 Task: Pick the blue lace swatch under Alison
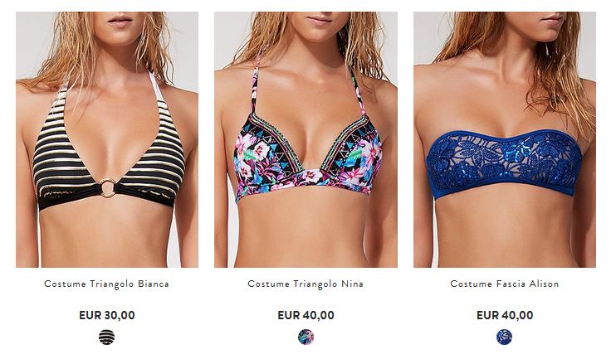tap(504, 337)
